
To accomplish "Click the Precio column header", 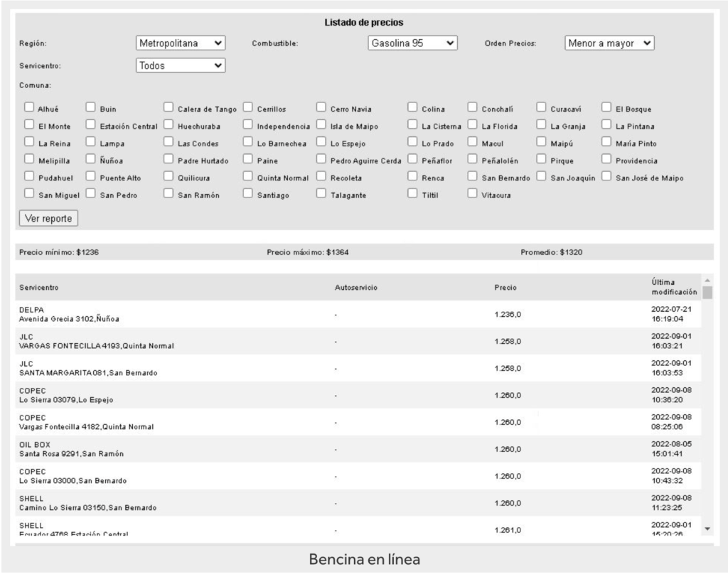I will pyautogui.click(x=505, y=288).
